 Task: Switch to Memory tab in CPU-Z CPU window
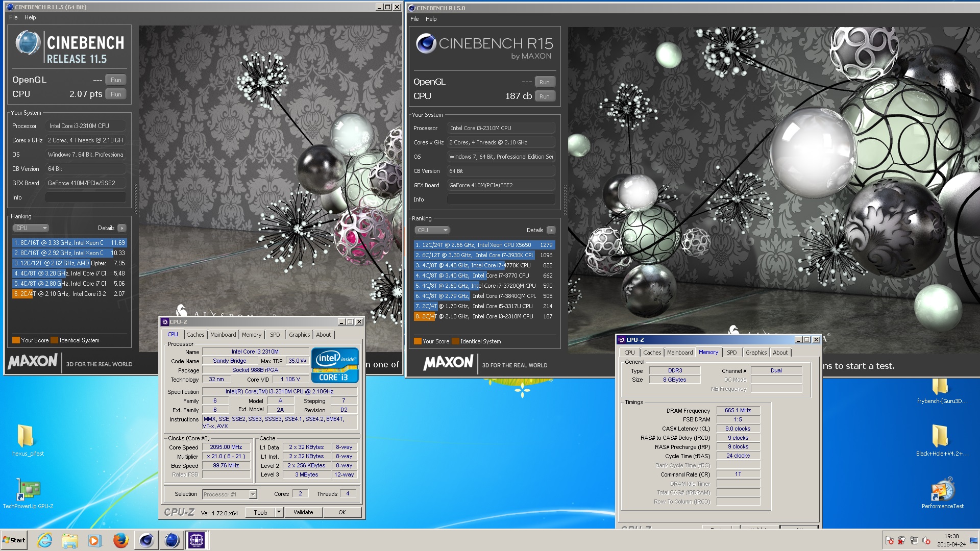pyautogui.click(x=252, y=335)
